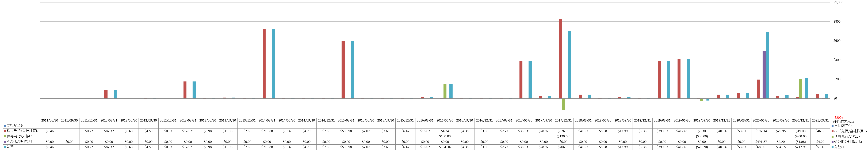Select the ($1.08) other financing activities cell
The image size is (868, 150).
tap(801, 142)
